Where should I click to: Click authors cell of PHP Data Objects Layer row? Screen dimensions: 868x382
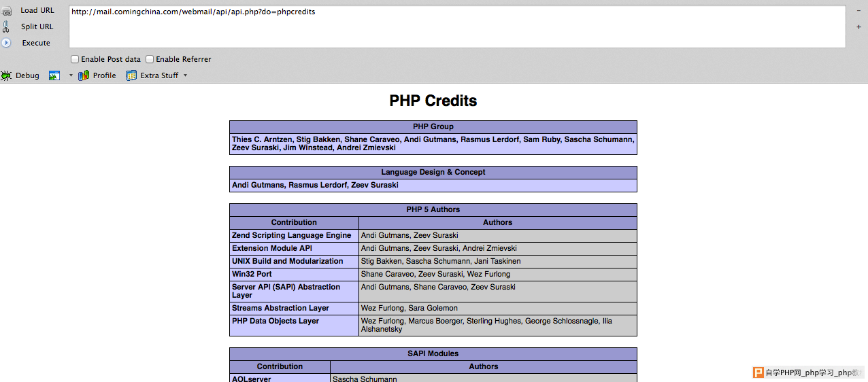point(498,326)
